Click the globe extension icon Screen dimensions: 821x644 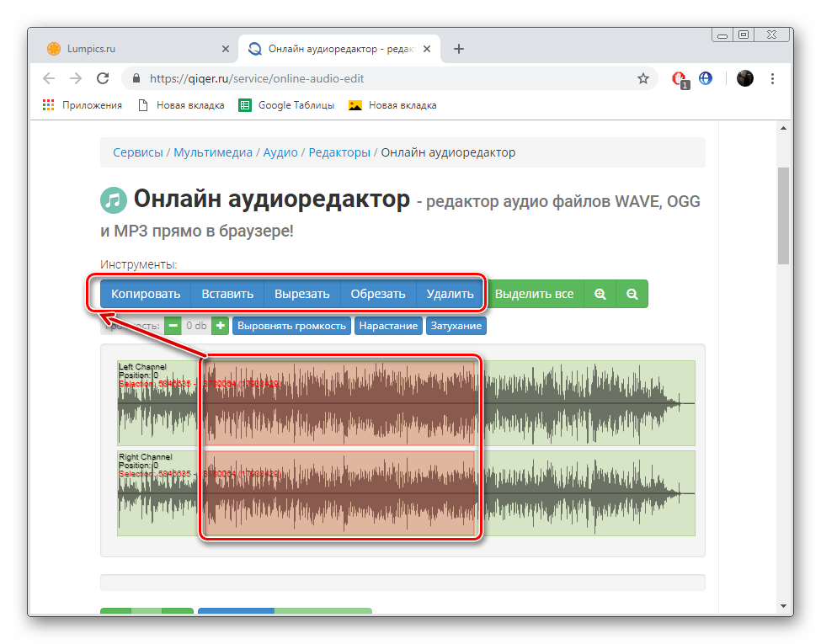[x=706, y=78]
